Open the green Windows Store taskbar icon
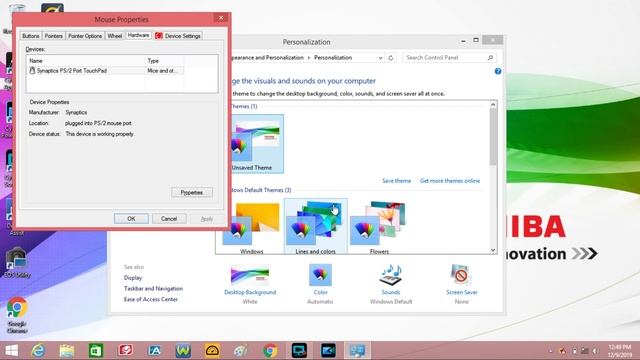 pyautogui.click(x=96, y=351)
